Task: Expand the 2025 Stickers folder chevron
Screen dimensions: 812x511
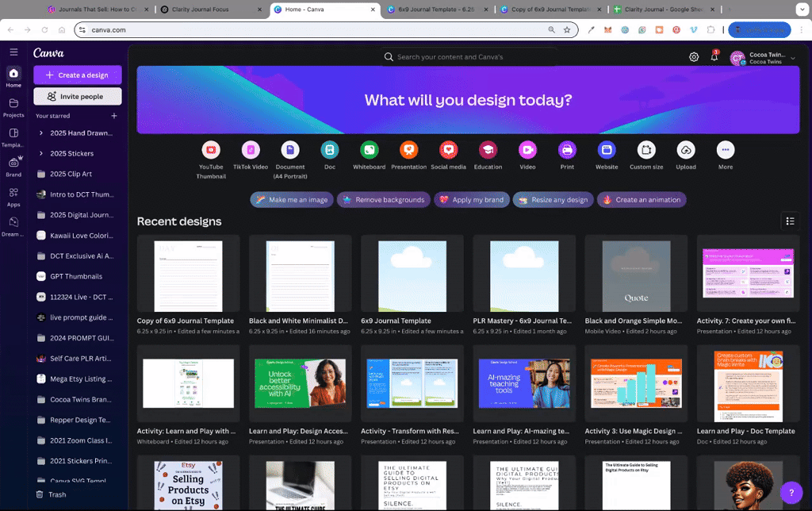Action: [x=41, y=153]
